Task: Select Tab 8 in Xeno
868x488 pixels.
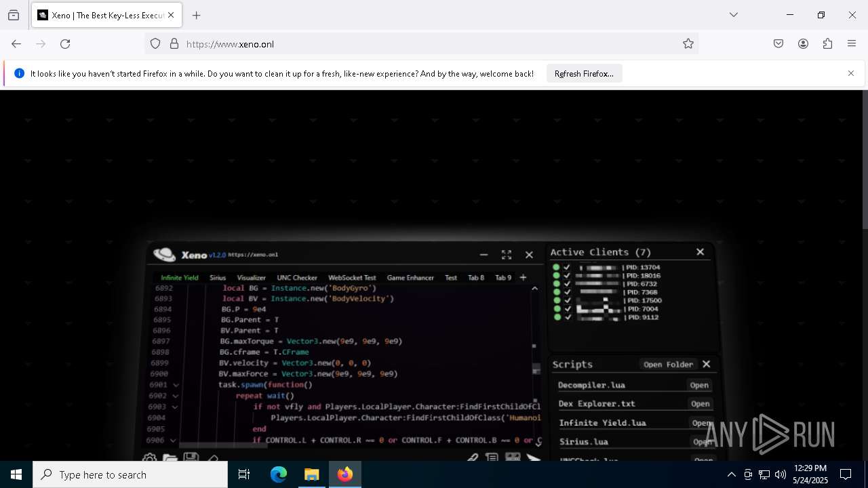Action: pos(476,278)
